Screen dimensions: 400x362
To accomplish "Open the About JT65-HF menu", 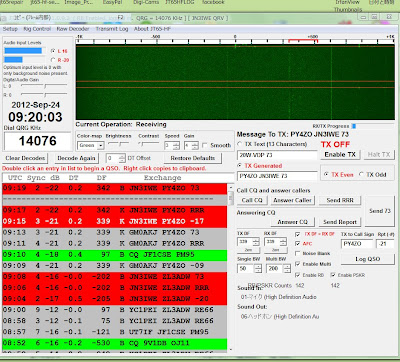I will click(152, 29).
